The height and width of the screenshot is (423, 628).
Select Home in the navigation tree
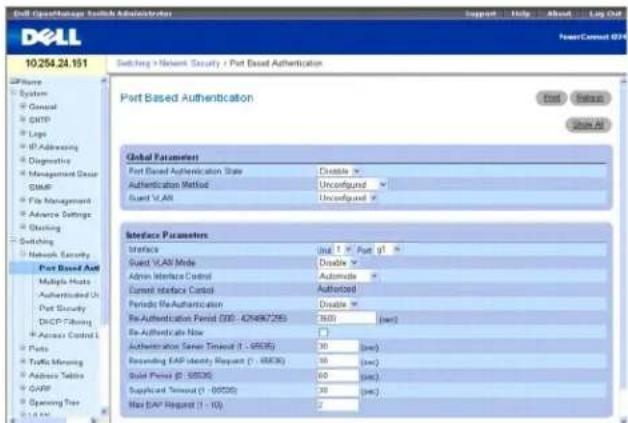[x=31, y=82]
